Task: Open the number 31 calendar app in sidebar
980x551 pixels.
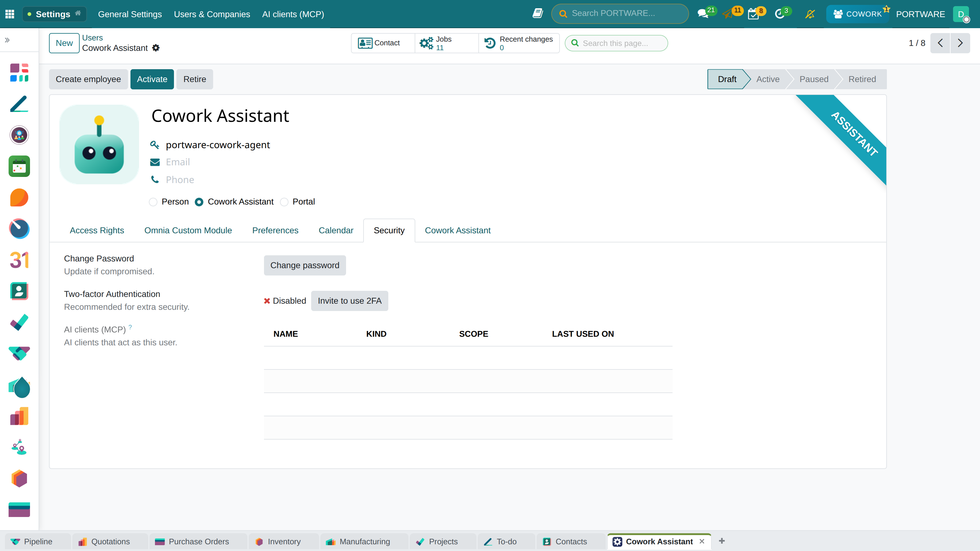Action: pos(19,260)
